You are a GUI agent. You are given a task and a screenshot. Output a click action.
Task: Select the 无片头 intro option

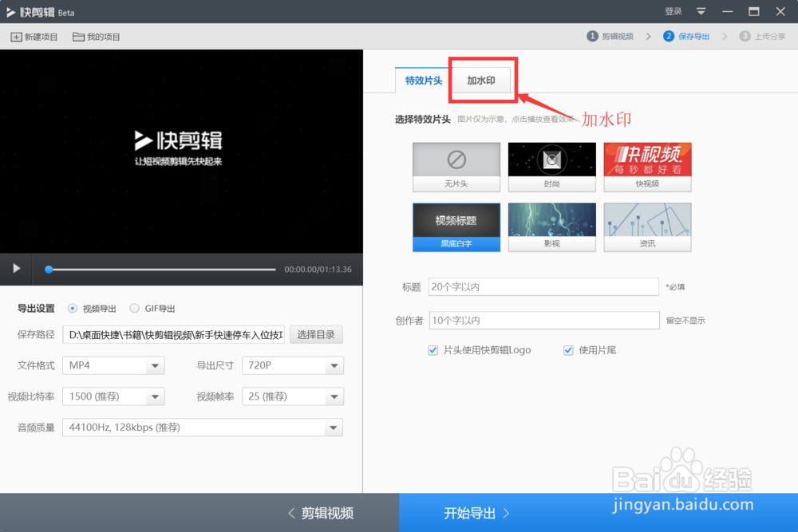pos(456,167)
